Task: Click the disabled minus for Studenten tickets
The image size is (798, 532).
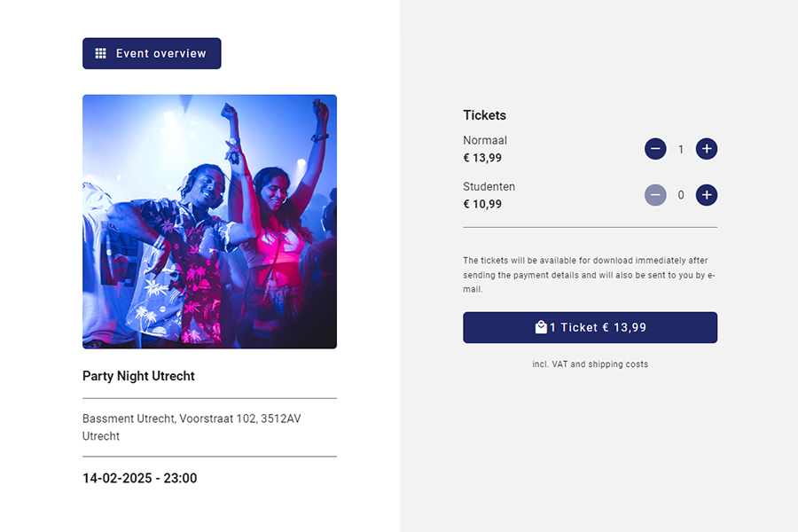Action: click(655, 195)
